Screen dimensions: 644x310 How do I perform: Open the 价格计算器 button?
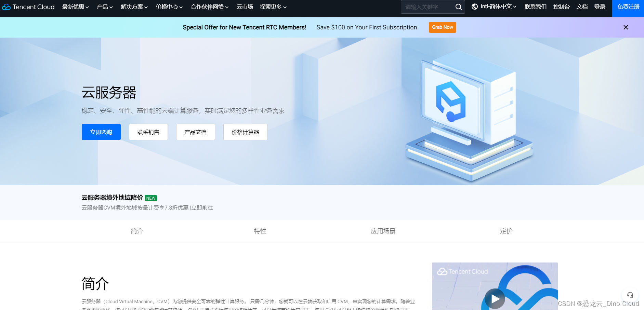[246, 132]
